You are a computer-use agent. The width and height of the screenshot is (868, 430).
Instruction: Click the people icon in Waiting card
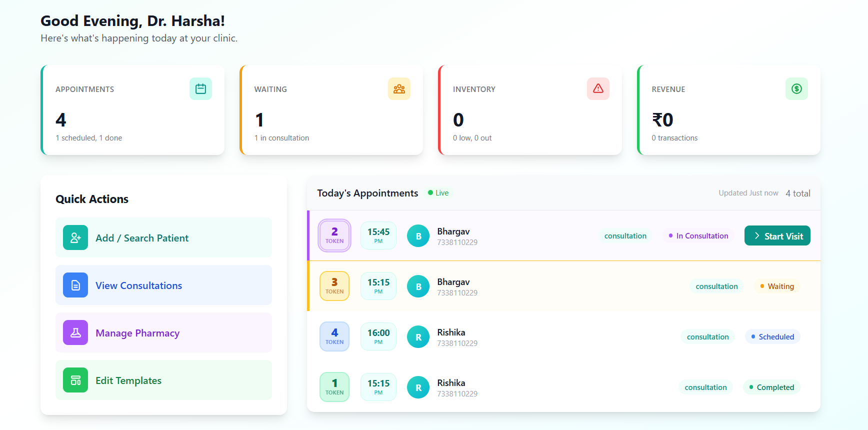tap(399, 89)
